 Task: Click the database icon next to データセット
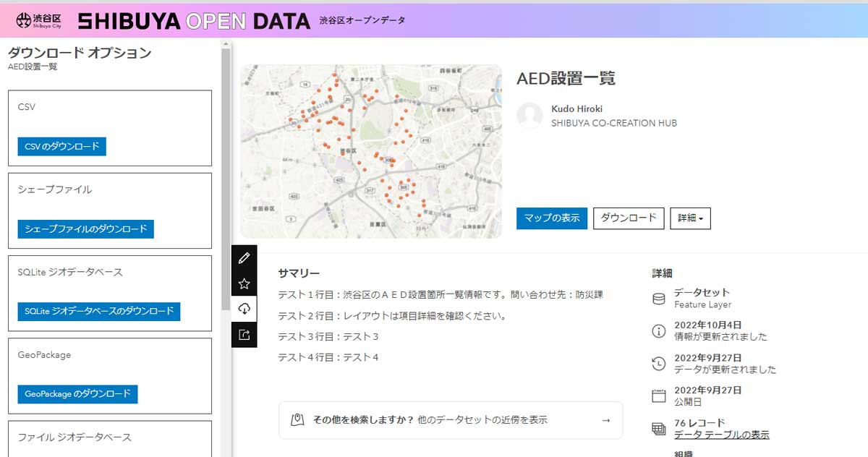658,298
